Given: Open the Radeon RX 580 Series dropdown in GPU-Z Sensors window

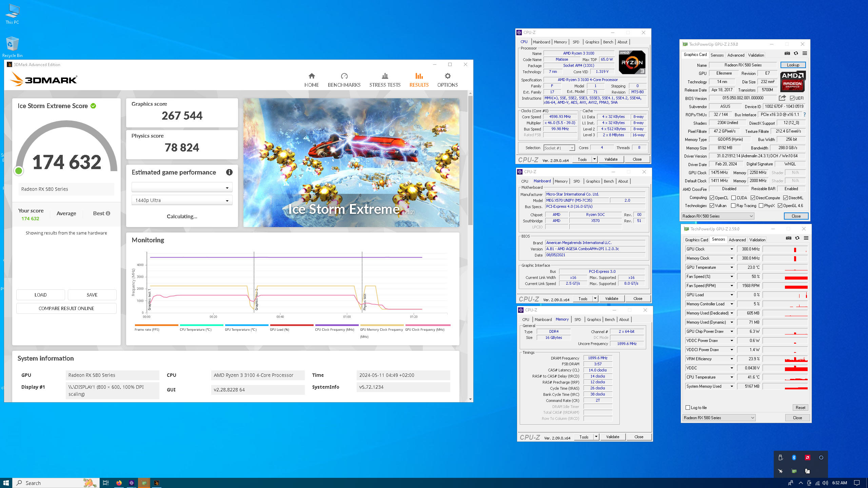Looking at the screenshot, I should pyautogui.click(x=719, y=418).
